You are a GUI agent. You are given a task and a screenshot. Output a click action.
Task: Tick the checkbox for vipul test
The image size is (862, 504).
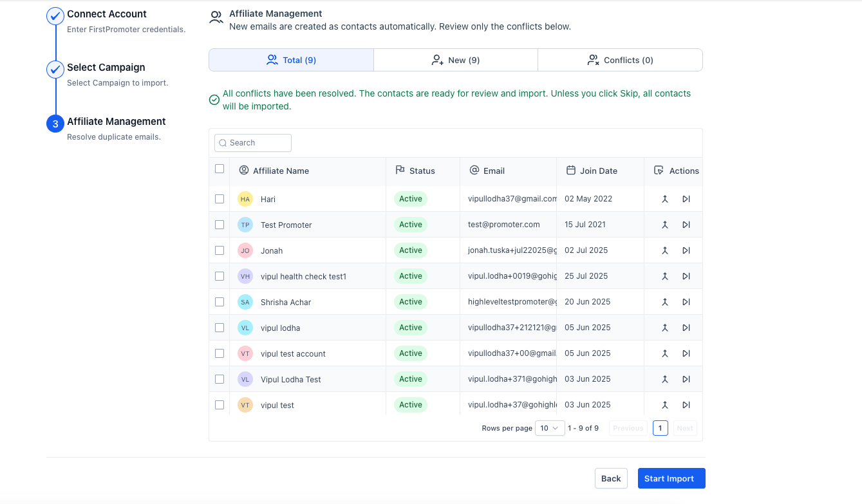pos(220,405)
